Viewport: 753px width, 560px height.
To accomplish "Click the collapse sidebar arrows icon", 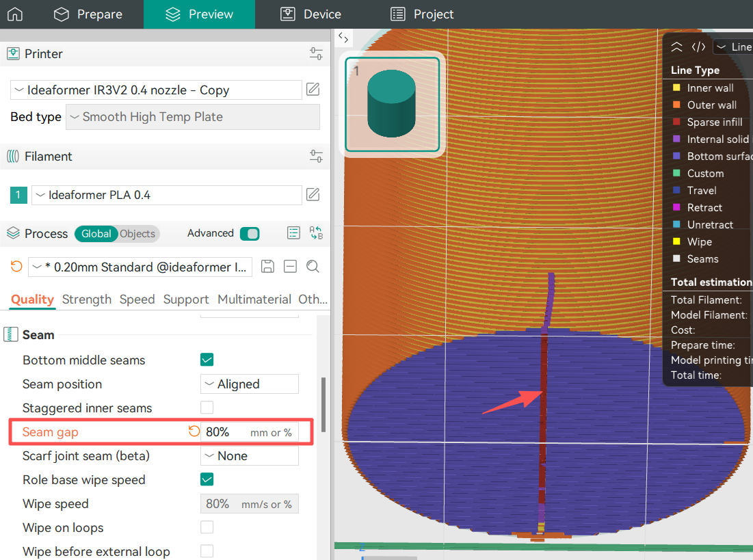I will click(x=343, y=37).
